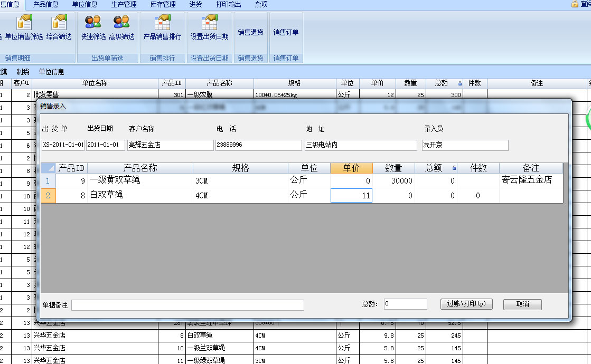Click the 单位信息 sub-tab below ribbon
The height and width of the screenshot is (364, 591).
coord(51,72)
